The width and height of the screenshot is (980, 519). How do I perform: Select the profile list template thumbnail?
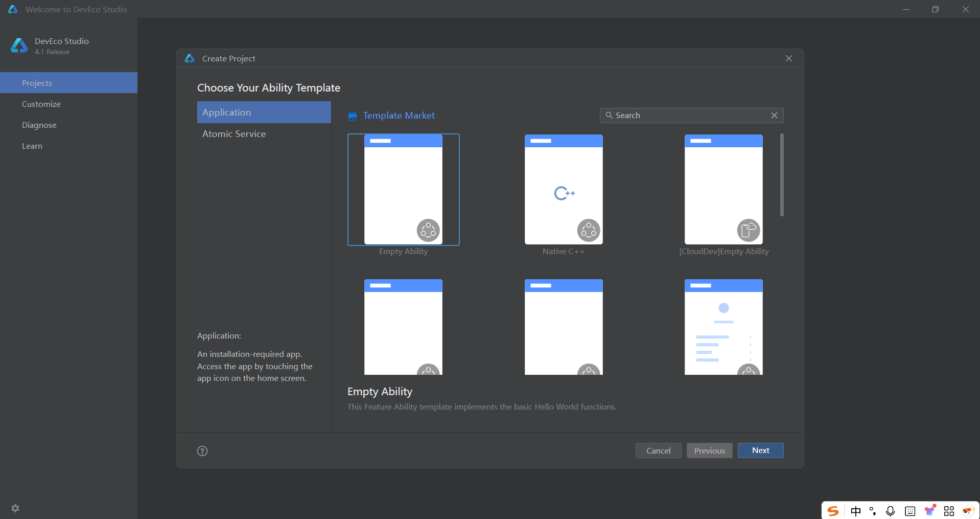[x=724, y=327]
